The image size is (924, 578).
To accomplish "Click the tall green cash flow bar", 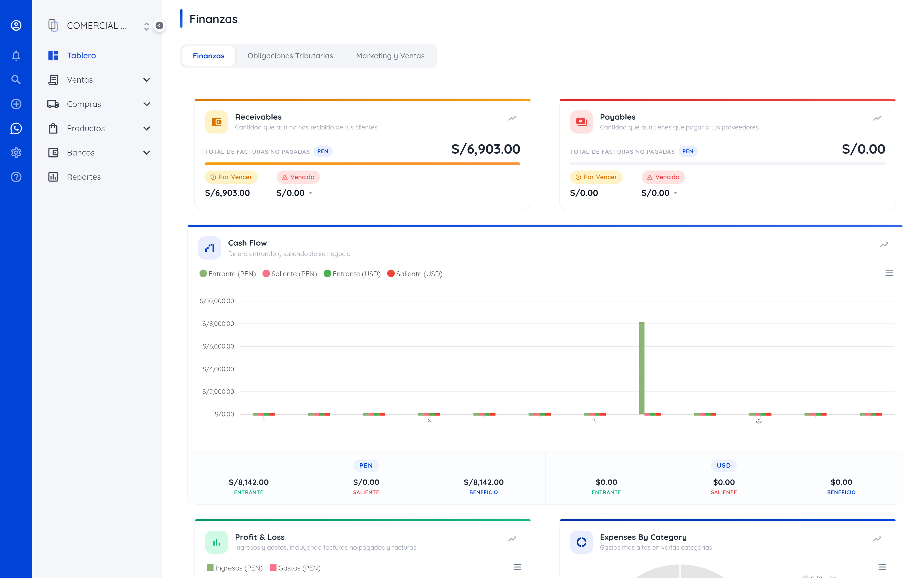I will pyautogui.click(x=641, y=368).
